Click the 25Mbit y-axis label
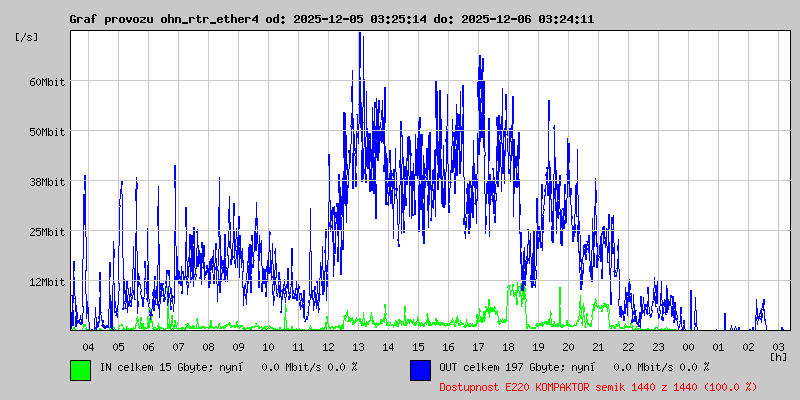This screenshot has height=400, width=800. tap(47, 232)
